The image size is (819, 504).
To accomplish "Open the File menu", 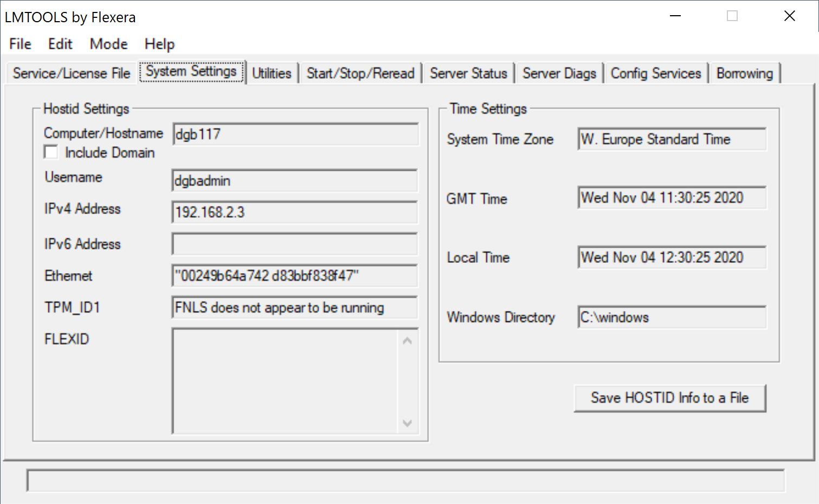I will point(20,44).
